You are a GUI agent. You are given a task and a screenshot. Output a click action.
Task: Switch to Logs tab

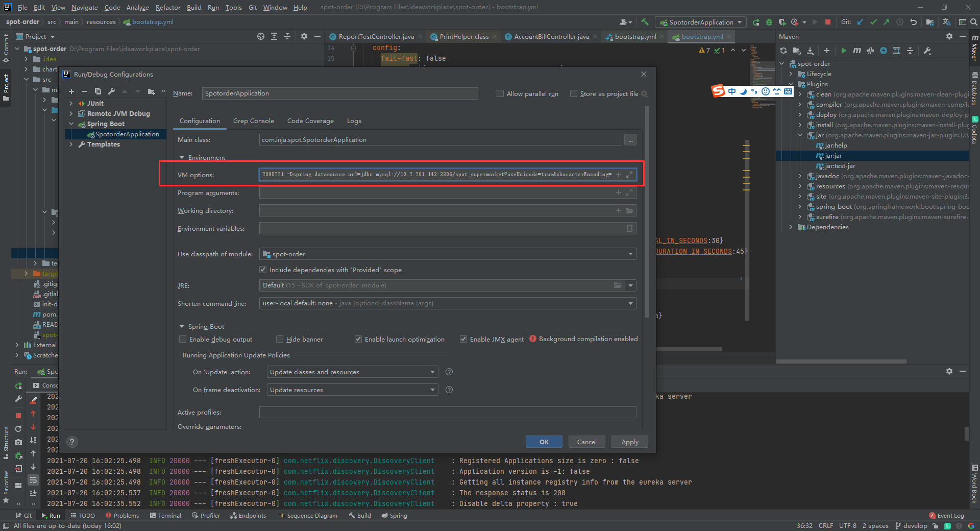[354, 121]
